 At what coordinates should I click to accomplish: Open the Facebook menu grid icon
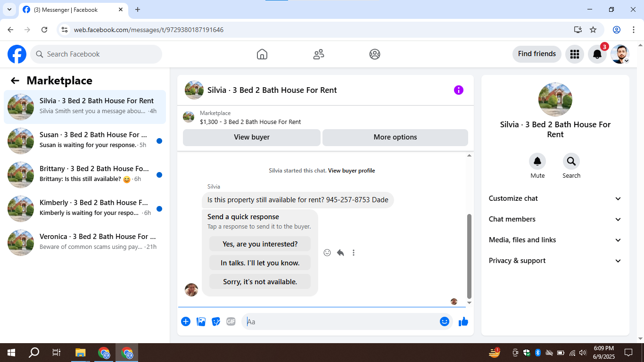click(575, 54)
